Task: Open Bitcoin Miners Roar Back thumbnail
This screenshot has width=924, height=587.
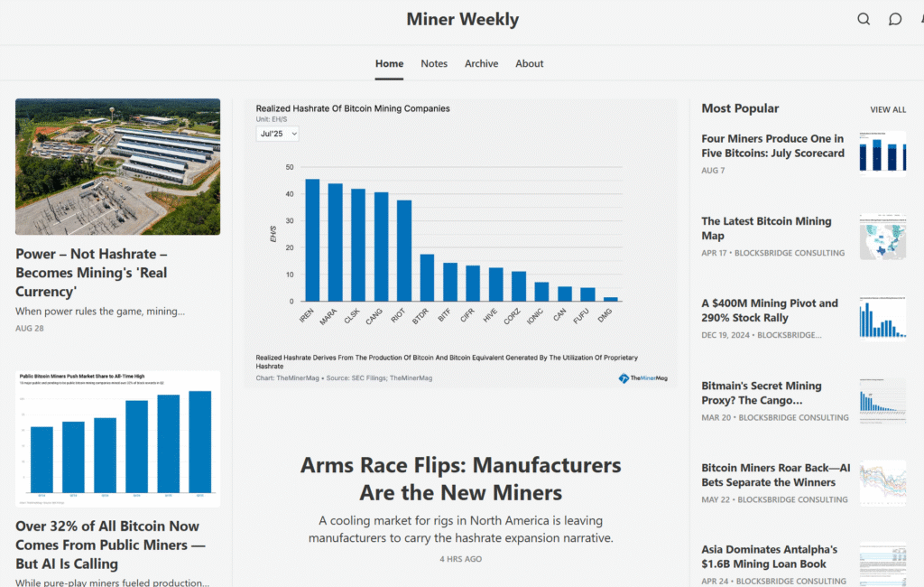Action: 882,483
